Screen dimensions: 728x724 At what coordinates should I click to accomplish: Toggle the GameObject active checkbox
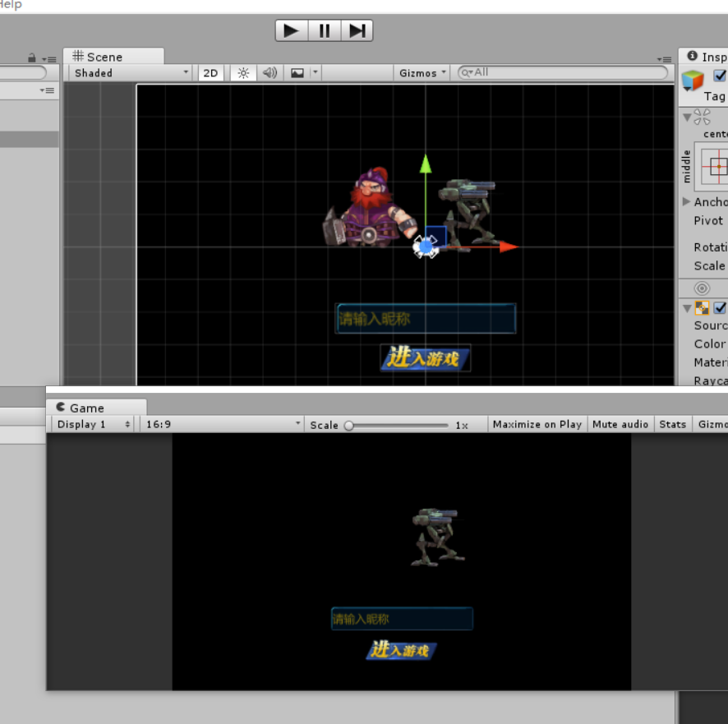point(720,76)
